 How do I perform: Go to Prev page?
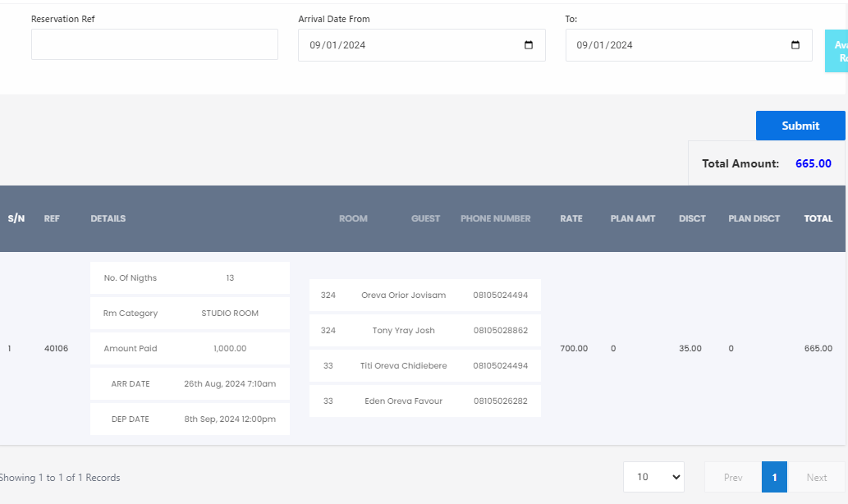click(x=733, y=478)
